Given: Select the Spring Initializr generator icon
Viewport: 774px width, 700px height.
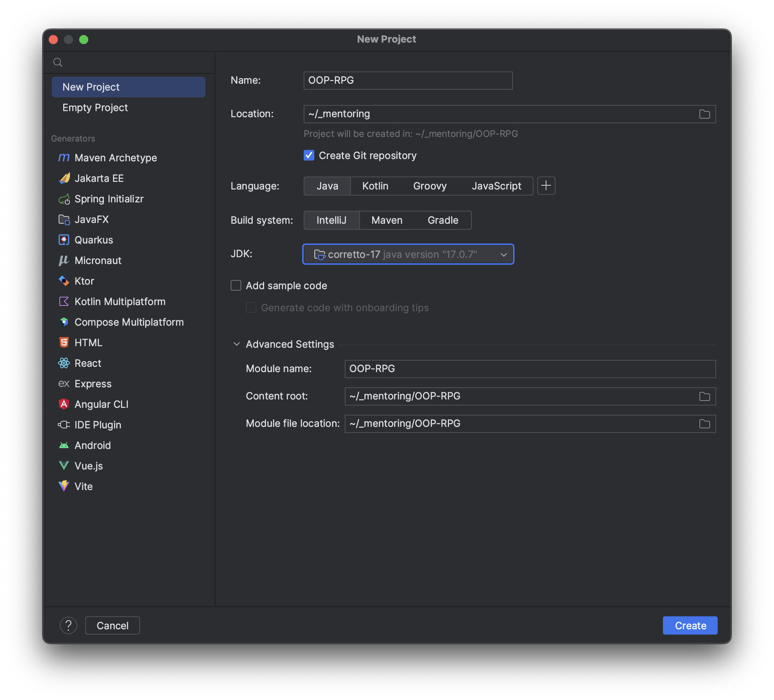Looking at the screenshot, I should click(64, 199).
